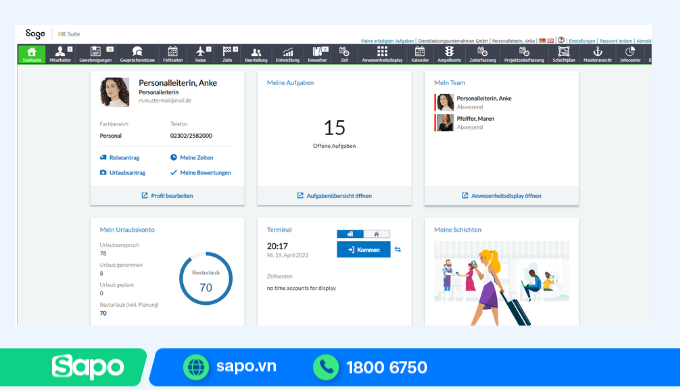Click the Mein Urlaubskonto heading
680x390 pixels.
tap(127, 229)
